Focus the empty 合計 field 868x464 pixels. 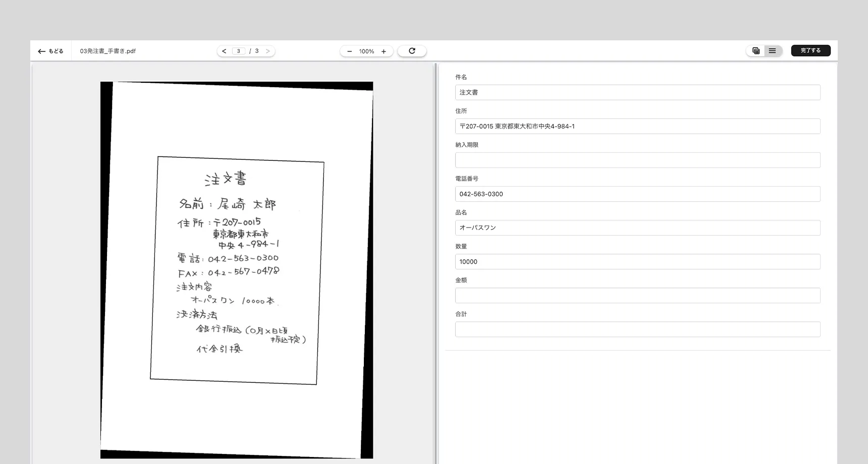(x=637, y=329)
